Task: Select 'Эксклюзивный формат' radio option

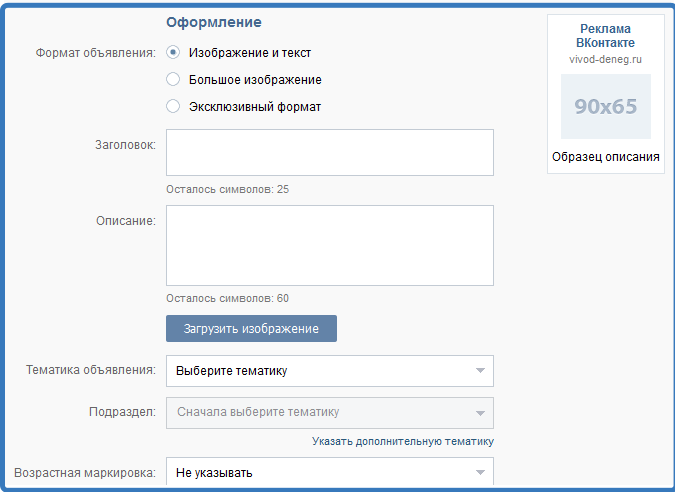Action: point(173,106)
